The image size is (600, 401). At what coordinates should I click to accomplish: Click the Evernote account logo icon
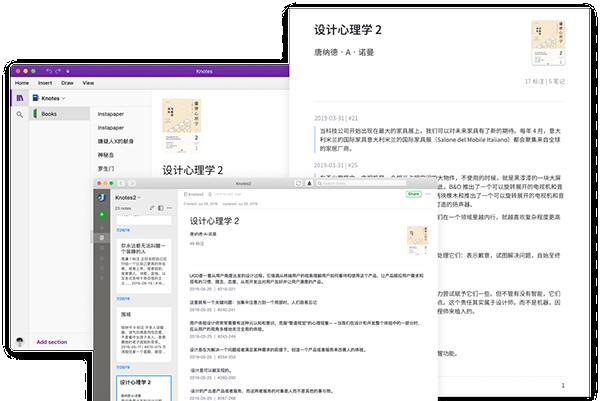[x=101, y=197]
